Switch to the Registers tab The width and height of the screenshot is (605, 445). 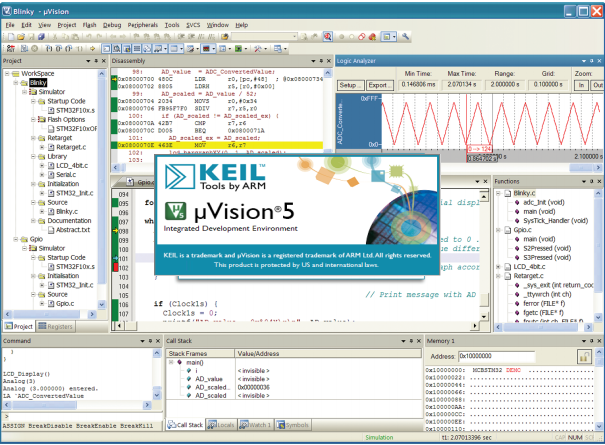(x=56, y=327)
